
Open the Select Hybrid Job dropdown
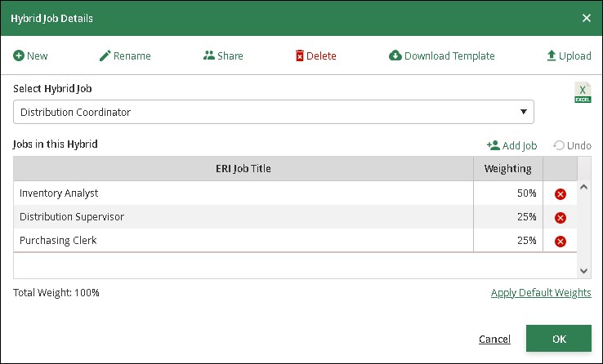pyautogui.click(x=274, y=112)
